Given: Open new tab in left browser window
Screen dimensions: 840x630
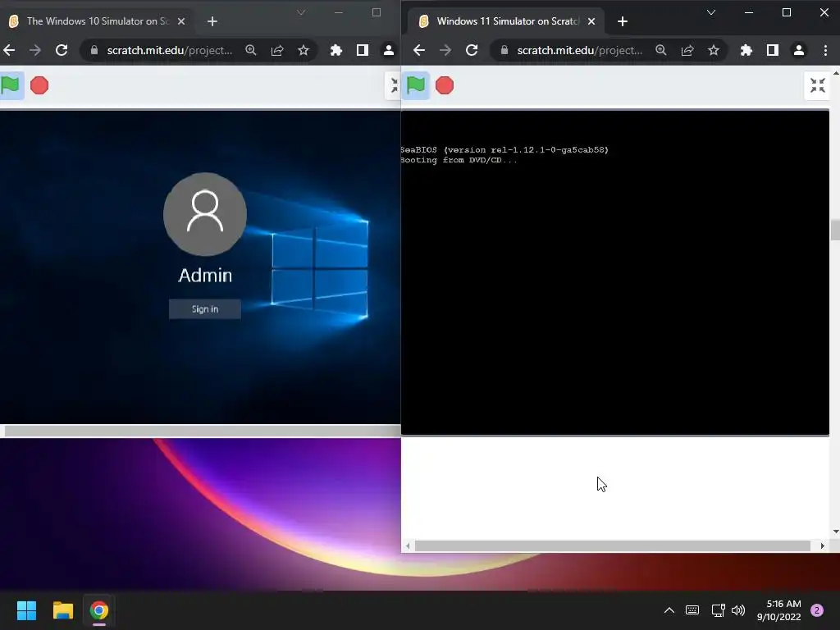Looking at the screenshot, I should coord(212,21).
